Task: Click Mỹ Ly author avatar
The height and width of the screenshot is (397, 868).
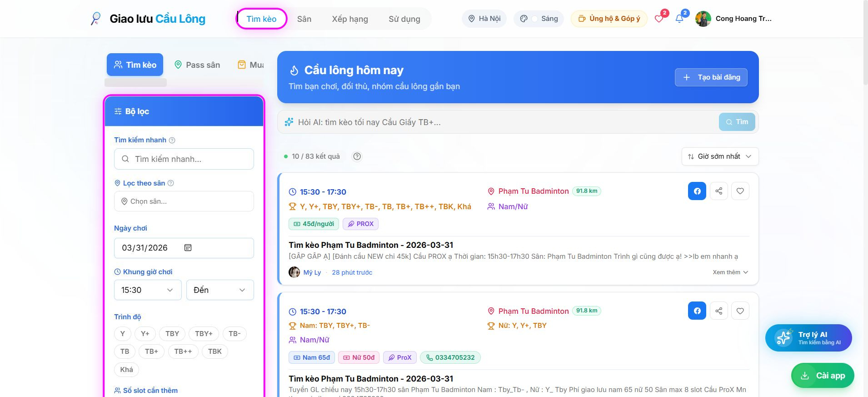Action: [x=294, y=272]
